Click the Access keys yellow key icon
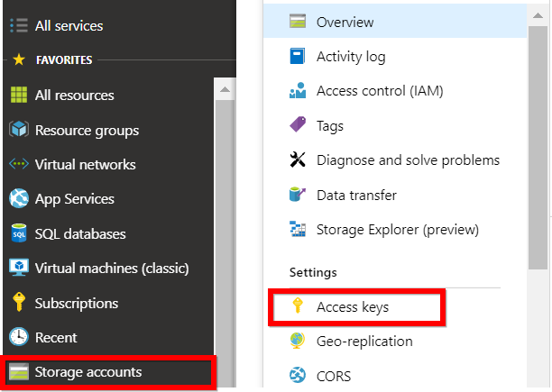 point(298,305)
